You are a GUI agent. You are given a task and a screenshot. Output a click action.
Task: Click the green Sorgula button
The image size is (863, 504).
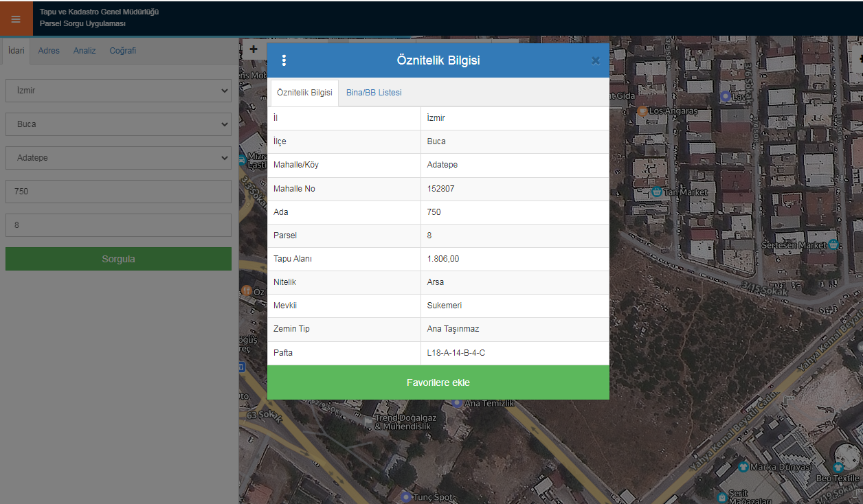pos(118,259)
